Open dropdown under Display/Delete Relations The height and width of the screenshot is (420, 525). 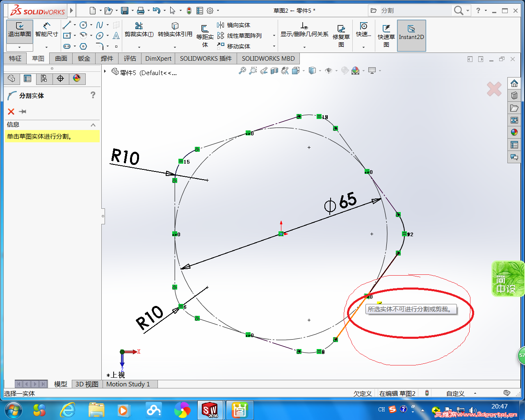click(304, 47)
